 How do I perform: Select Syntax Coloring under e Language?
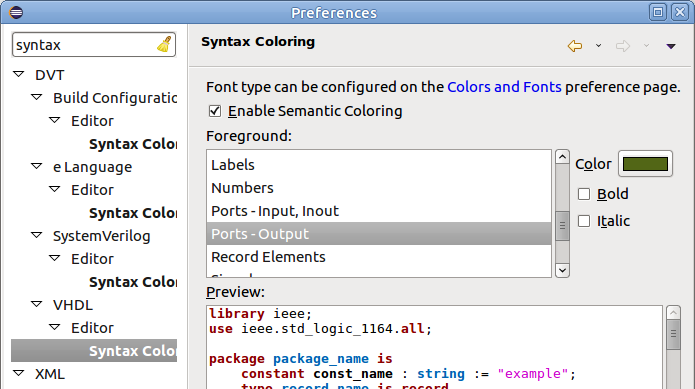(x=133, y=213)
